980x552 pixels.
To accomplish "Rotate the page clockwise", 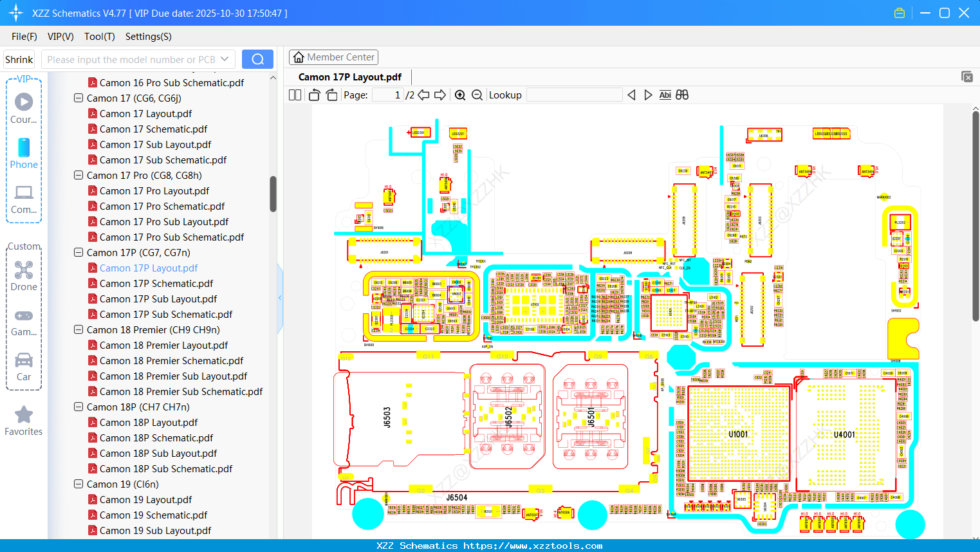I will click(x=331, y=95).
